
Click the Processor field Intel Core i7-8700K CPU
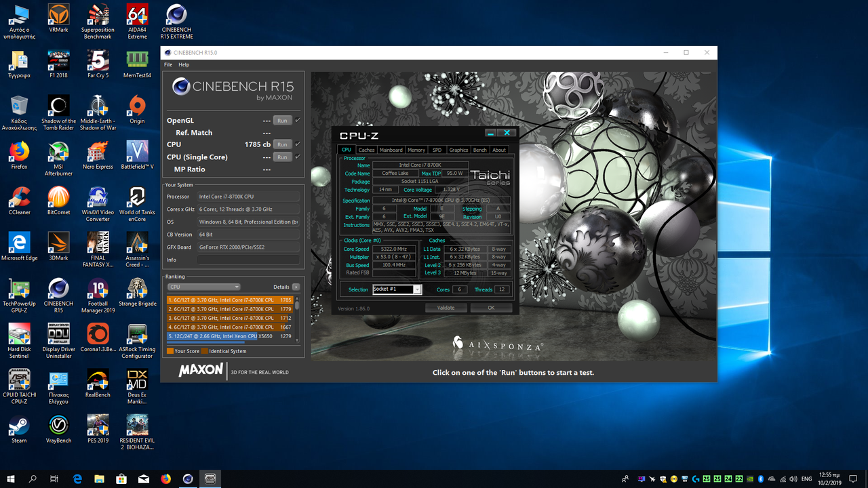[x=249, y=197]
